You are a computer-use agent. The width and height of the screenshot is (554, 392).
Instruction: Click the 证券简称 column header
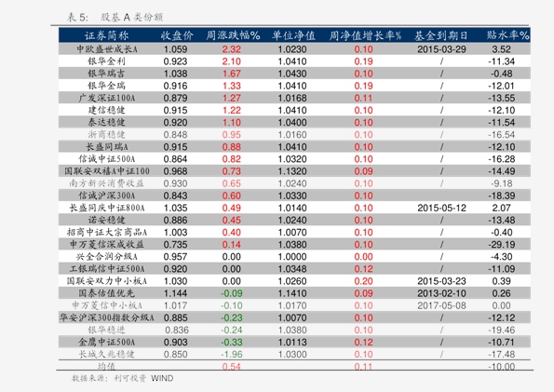(x=106, y=35)
